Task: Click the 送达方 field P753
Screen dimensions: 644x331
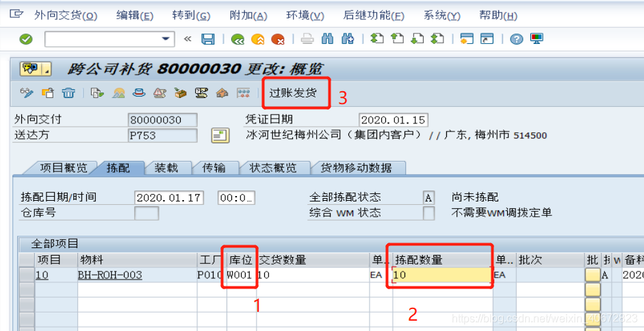Action: click(163, 135)
